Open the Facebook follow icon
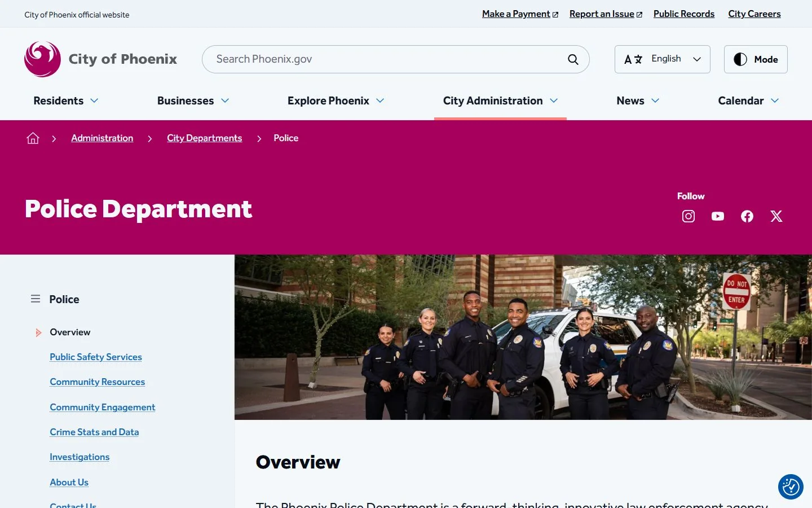Viewport: 812px width, 508px height. tap(747, 216)
